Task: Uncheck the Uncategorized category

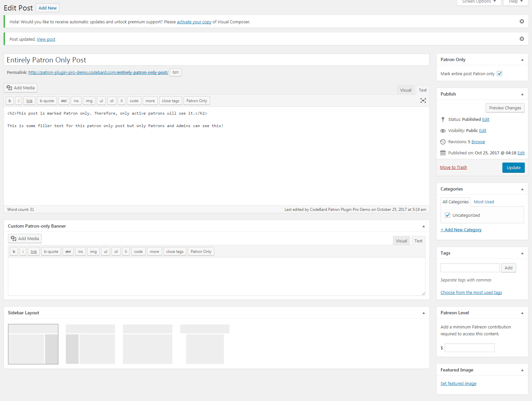Action: 447,215
